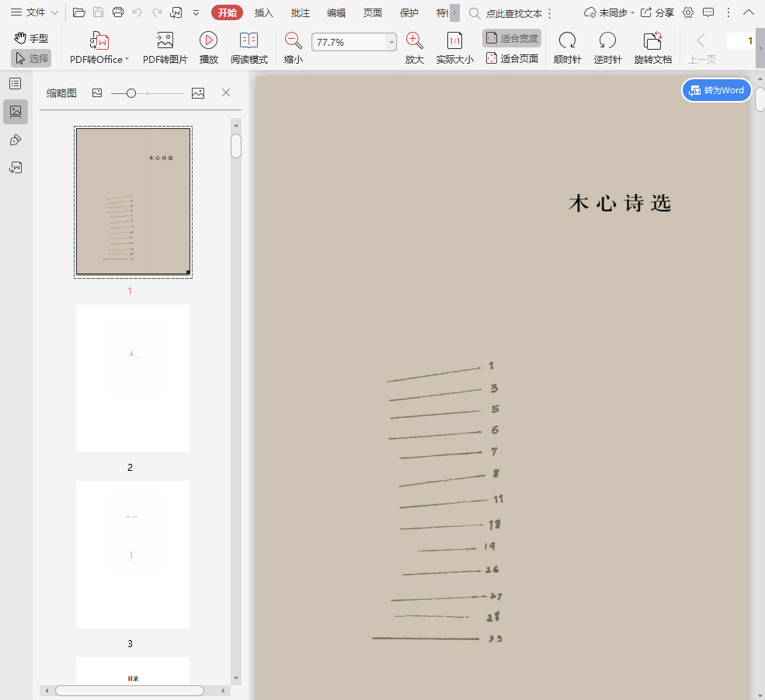Toggle the 适合页面 fit page option
The width and height of the screenshot is (765, 700).
tap(512, 58)
